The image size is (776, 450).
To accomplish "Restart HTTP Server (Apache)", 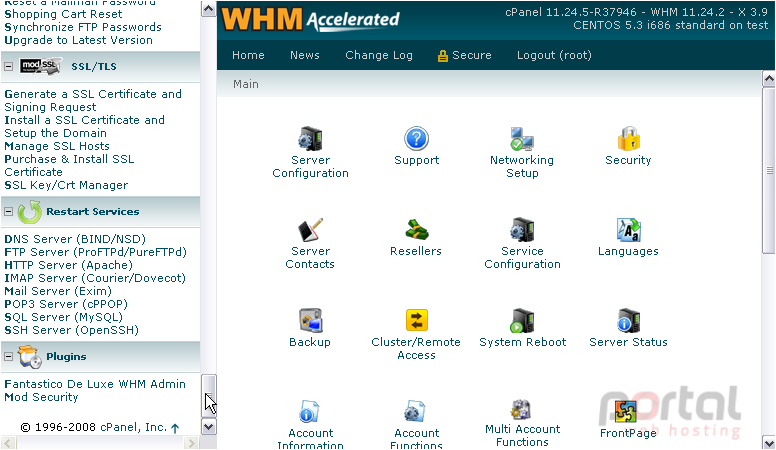I will (x=68, y=265).
